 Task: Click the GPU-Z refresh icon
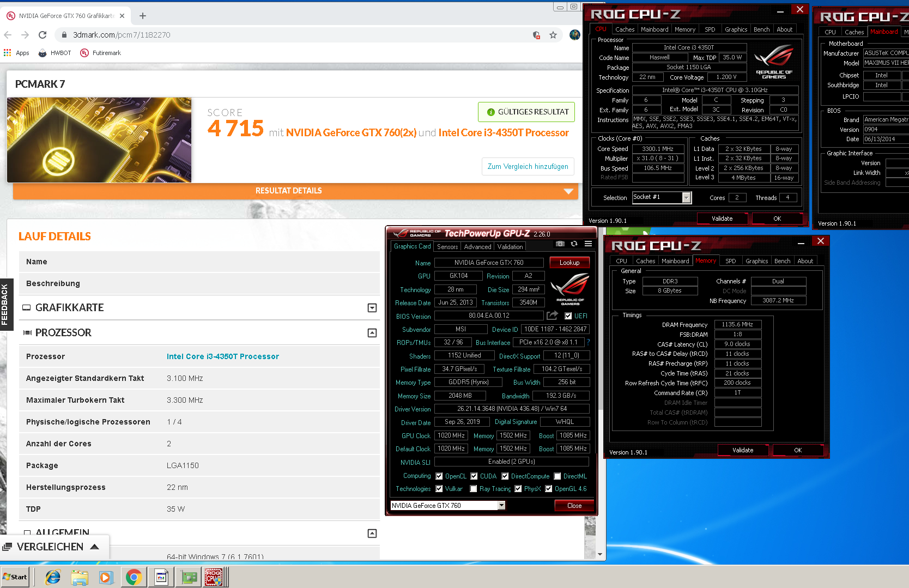pos(574,244)
